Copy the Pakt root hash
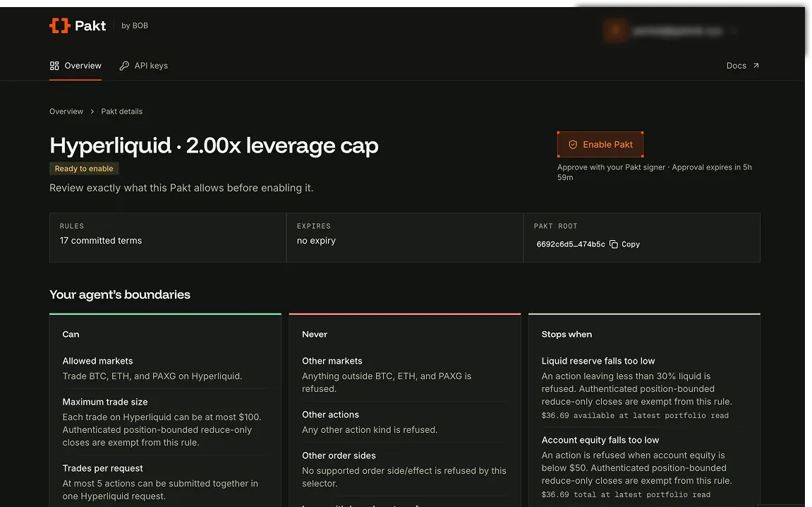The width and height of the screenshot is (812, 507). click(x=625, y=244)
